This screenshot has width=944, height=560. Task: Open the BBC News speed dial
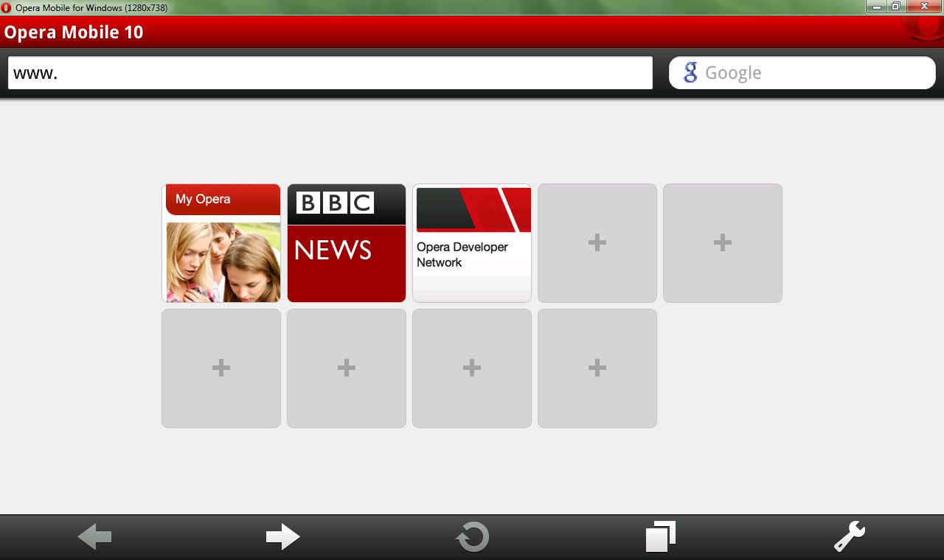tap(347, 243)
